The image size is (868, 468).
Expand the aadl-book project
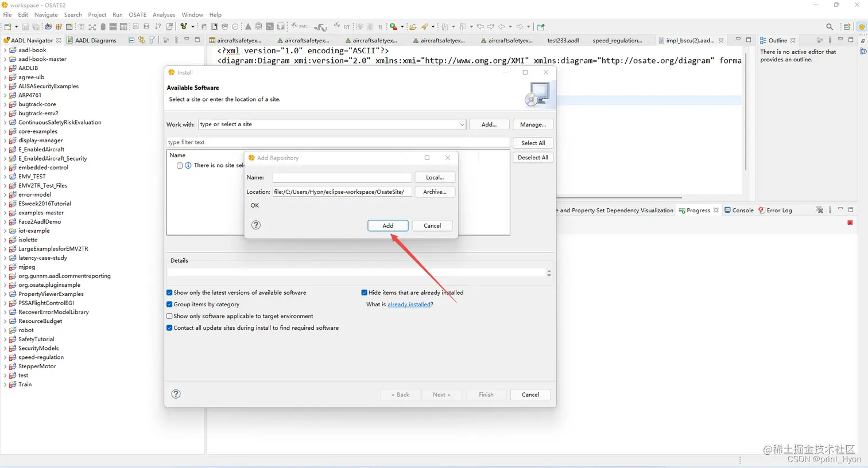pyautogui.click(x=5, y=50)
